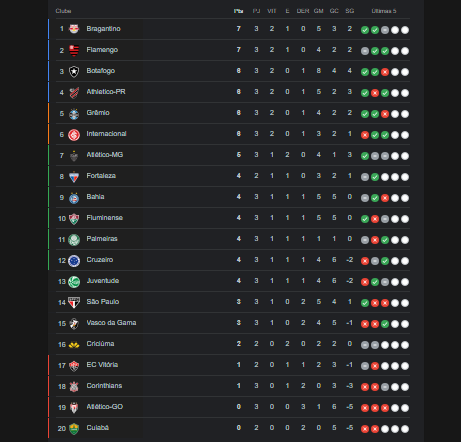The height and width of the screenshot is (442, 461).
Task: Click the Criciúma yellow crest
Action: tap(74, 345)
